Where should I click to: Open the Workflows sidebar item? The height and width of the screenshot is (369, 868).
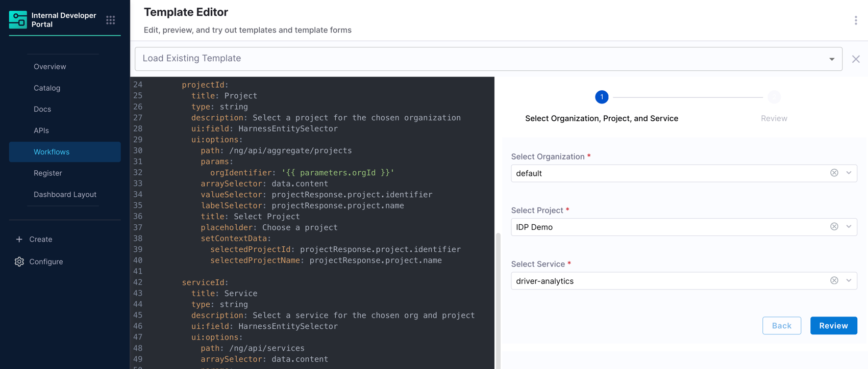pos(65,152)
